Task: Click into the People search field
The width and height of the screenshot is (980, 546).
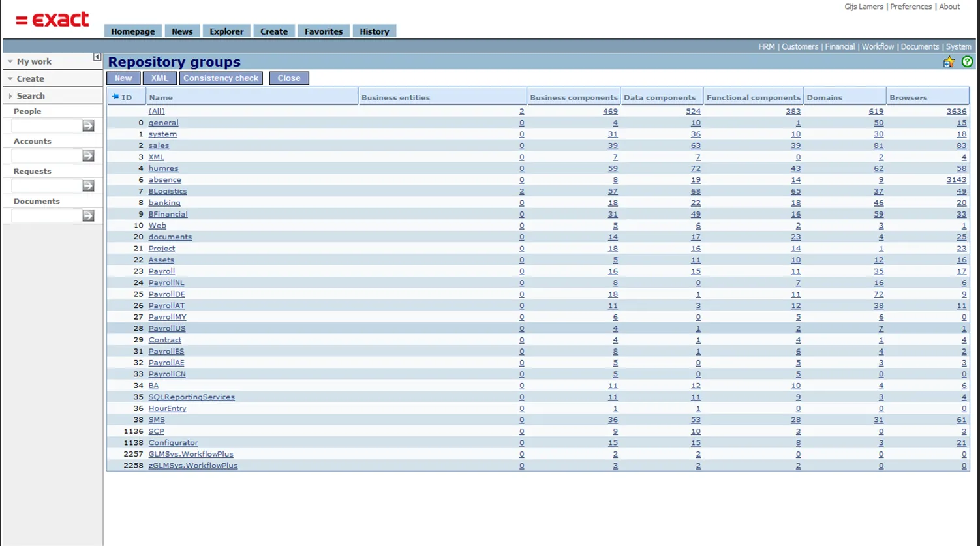Action: point(46,126)
